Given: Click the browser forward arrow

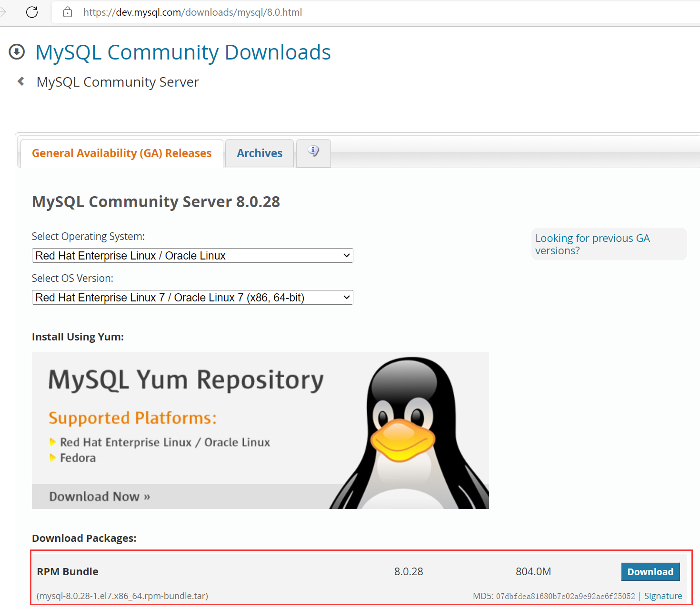Looking at the screenshot, I should [x=2, y=12].
